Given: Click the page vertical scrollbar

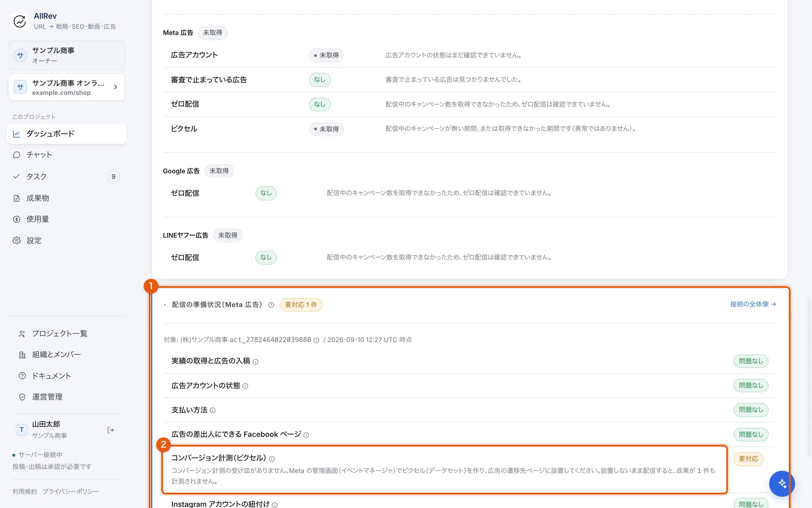Looking at the screenshot, I should [x=809, y=377].
